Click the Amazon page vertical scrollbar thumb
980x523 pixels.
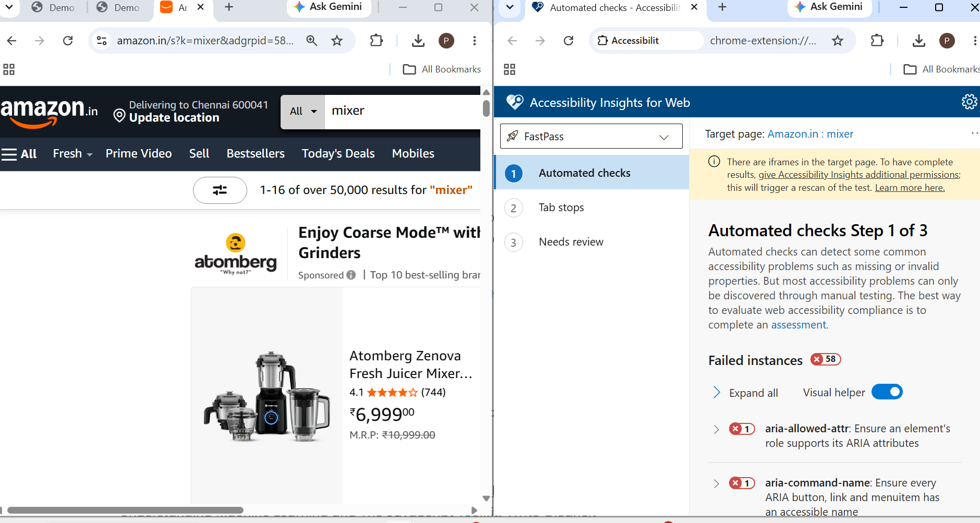tap(486, 108)
